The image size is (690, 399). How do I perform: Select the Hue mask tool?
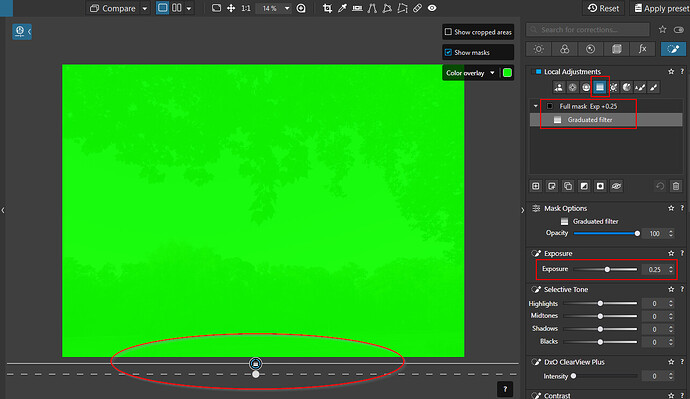(627, 88)
